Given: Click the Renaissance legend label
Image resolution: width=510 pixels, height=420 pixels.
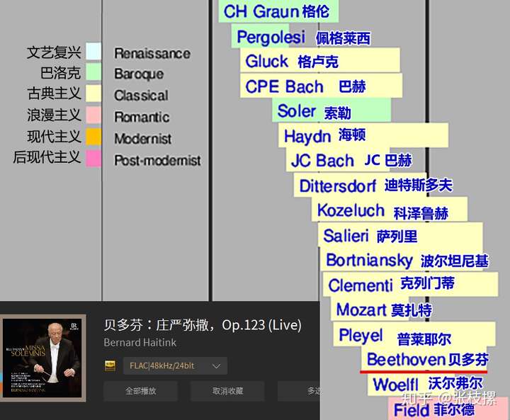Looking at the screenshot, I should pyautogui.click(x=152, y=54).
